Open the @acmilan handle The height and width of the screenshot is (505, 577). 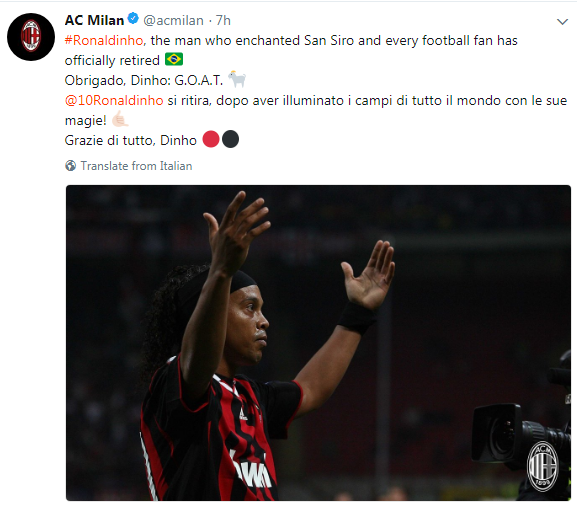173,20
